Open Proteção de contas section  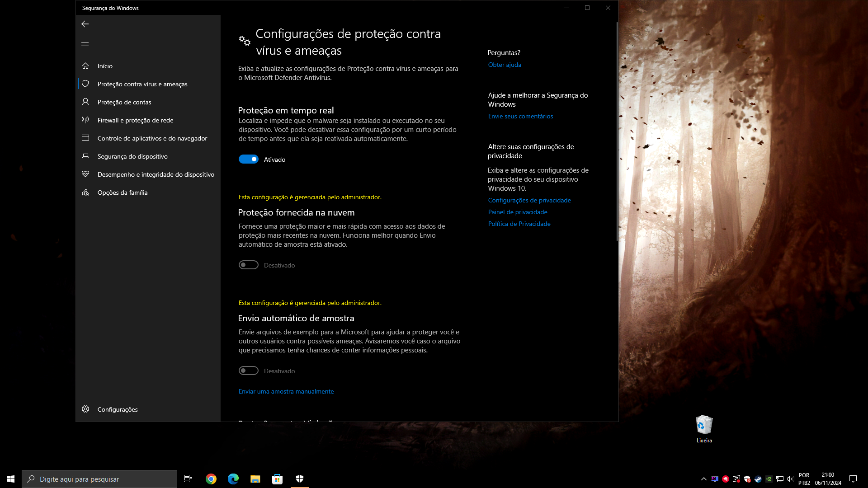point(148,102)
